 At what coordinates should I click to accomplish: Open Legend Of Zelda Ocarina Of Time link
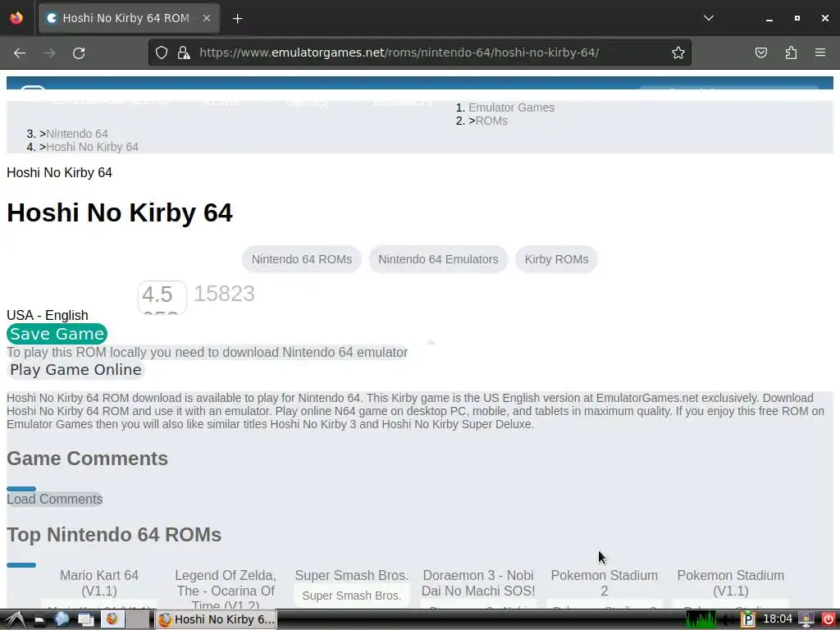[x=226, y=589]
